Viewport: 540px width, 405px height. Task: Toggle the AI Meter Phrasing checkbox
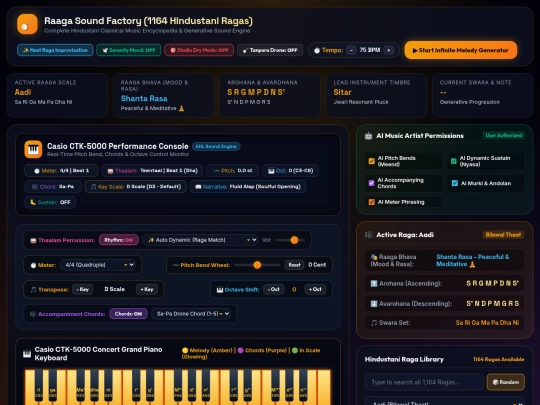click(x=372, y=202)
